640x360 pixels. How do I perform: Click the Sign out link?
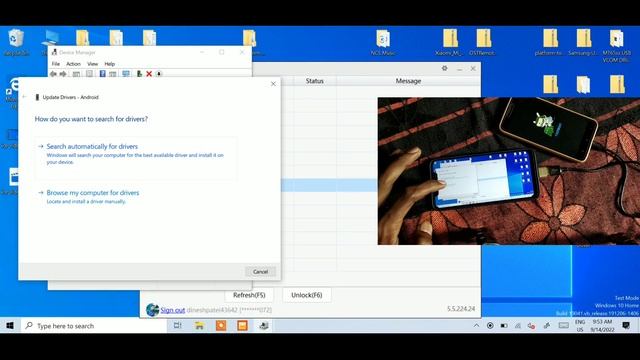(173, 310)
